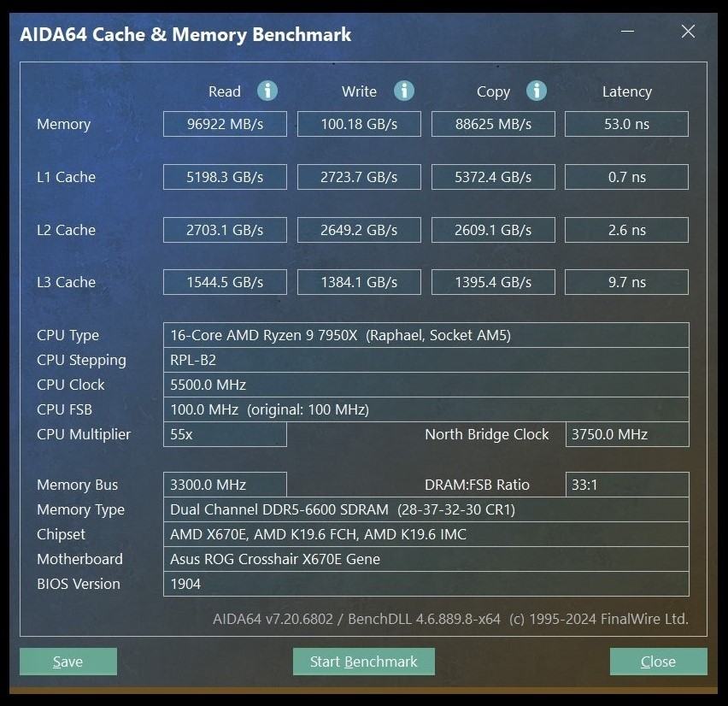Click the Memory Bus value 3300.0 MHz
The image size is (728, 706).
(x=225, y=485)
